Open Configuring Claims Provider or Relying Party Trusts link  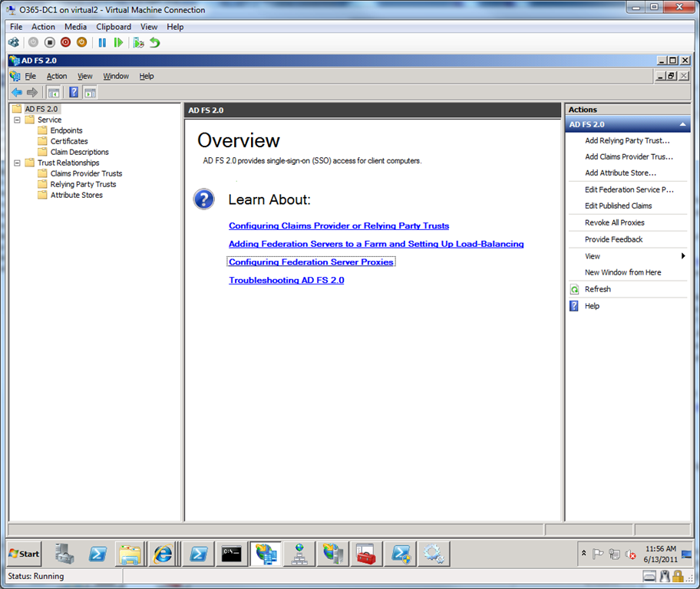tap(338, 225)
